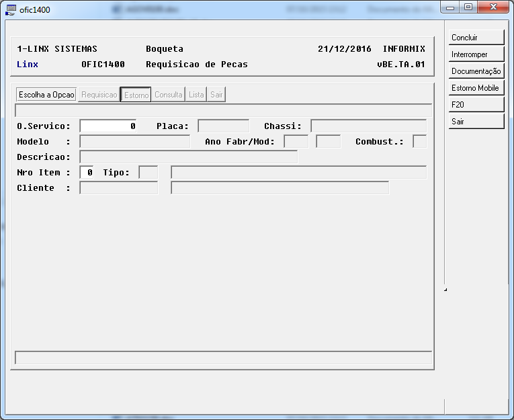
Task: Click the vBE.TA.01 version text
Action: [x=401, y=65]
